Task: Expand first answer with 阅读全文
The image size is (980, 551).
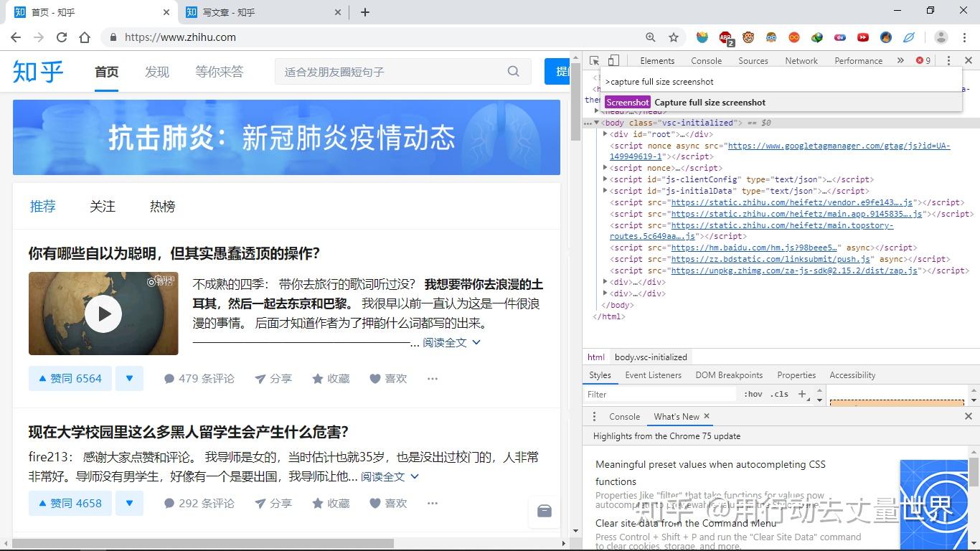Action: coord(451,342)
